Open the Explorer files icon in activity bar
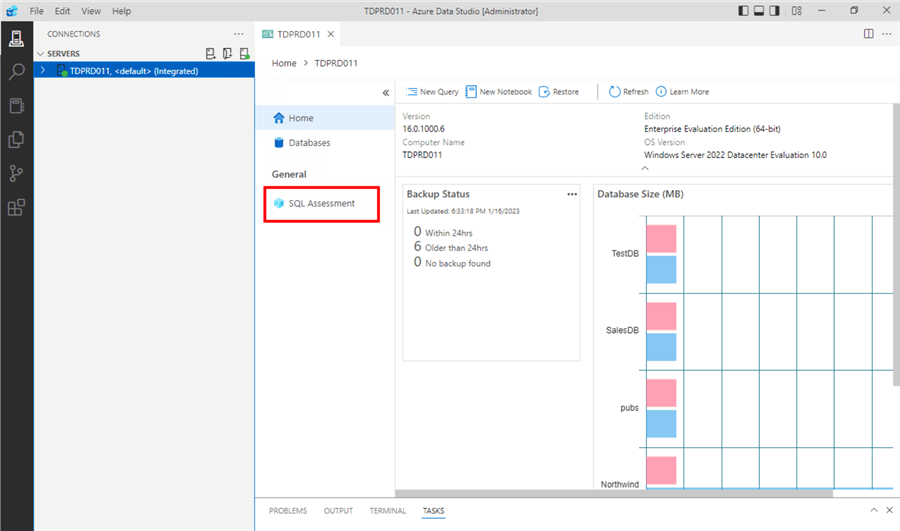The height and width of the screenshot is (531, 900). (x=16, y=139)
